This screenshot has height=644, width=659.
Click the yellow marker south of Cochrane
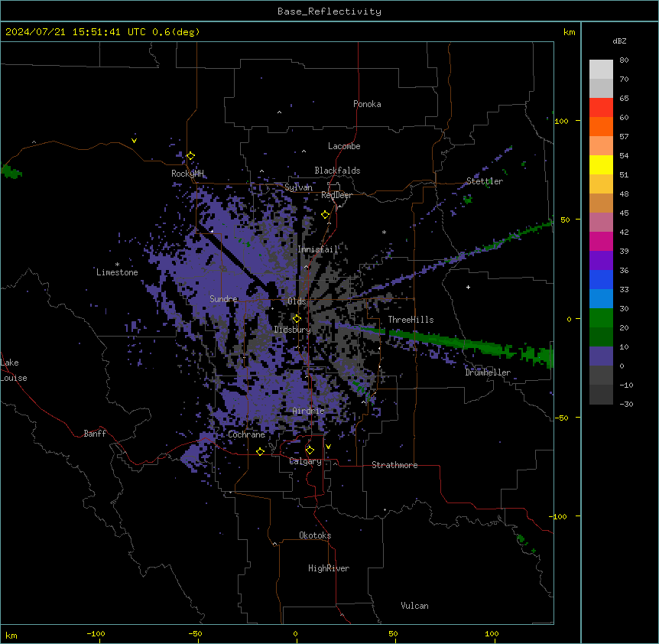pyautogui.click(x=260, y=451)
